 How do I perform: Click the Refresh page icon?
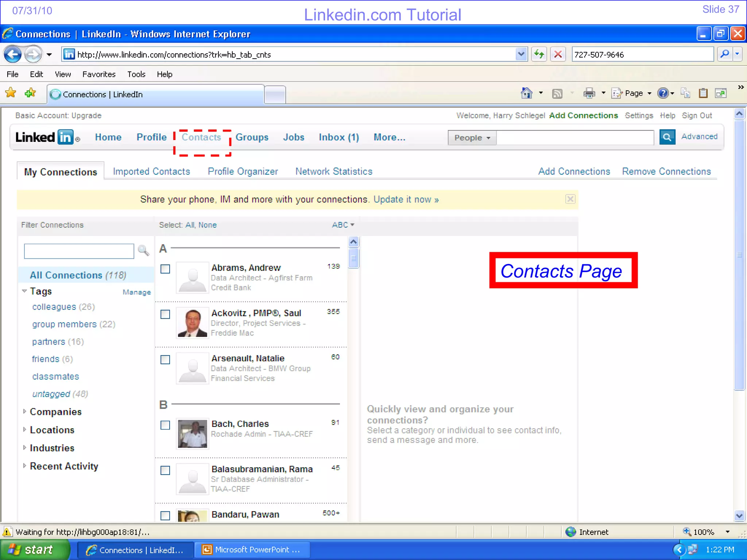539,55
